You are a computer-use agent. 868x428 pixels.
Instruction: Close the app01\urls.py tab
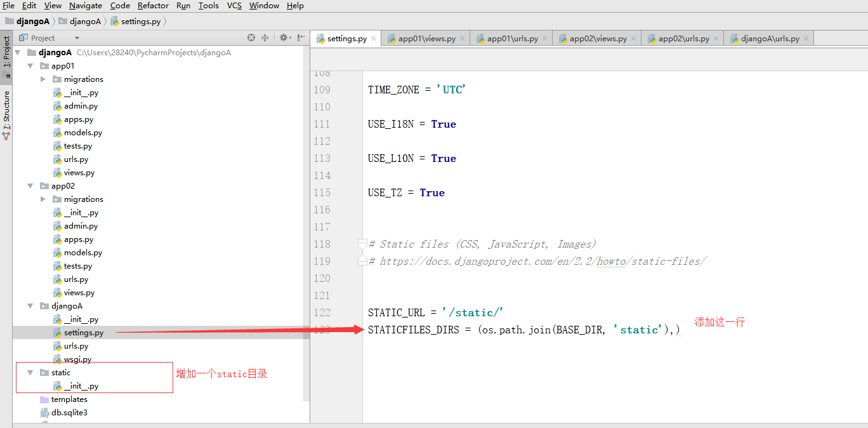544,39
